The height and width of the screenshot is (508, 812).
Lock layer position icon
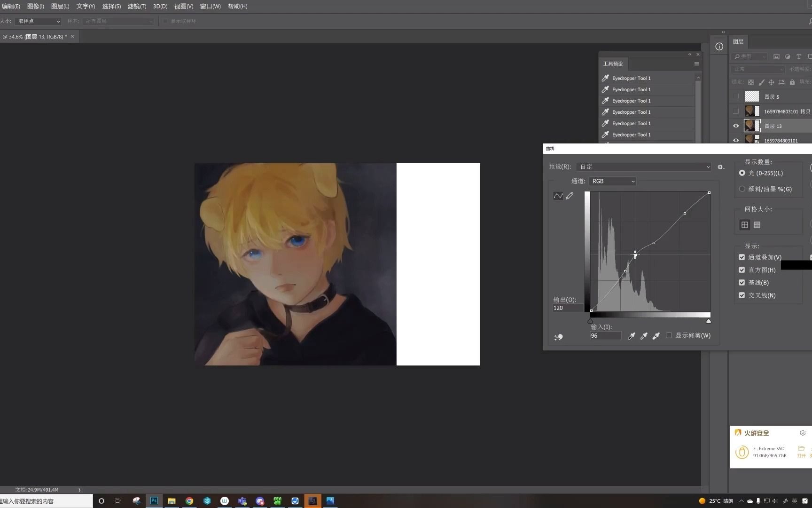coord(771,82)
